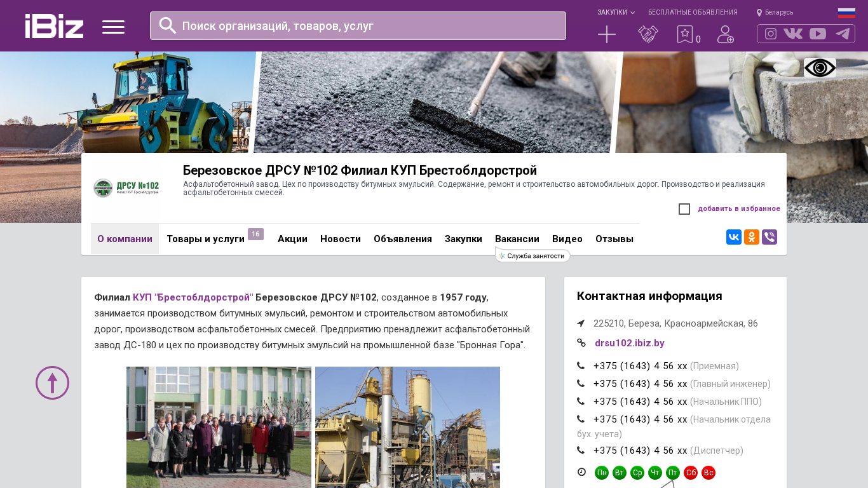Open favorites bookmark star icon
This screenshot has width=868, height=488.
pos(685,34)
